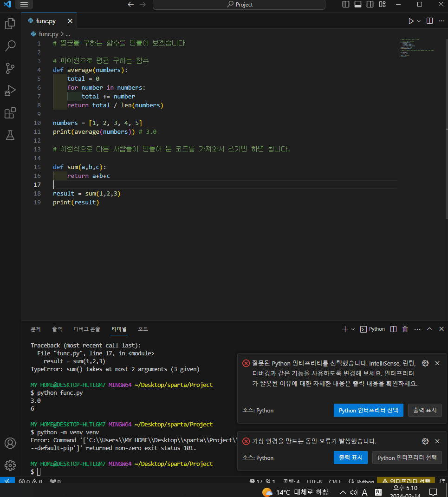Viewport: 448px width, 497px height.
Task: Open the taskbar clock showing 오후 5:10
Action: [405, 491]
